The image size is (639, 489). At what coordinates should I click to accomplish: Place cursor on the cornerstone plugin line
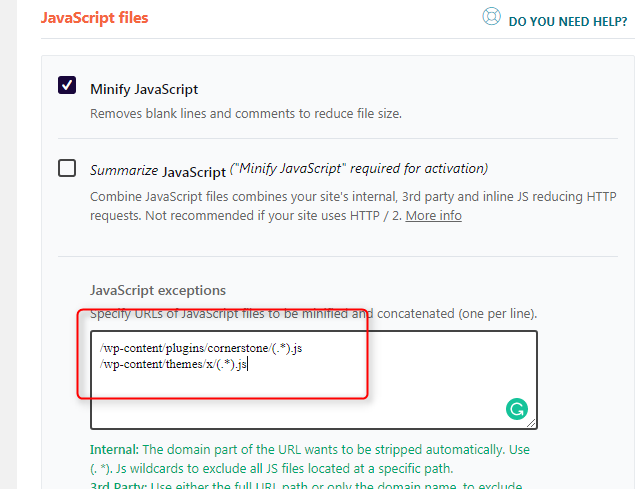click(200, 348)
